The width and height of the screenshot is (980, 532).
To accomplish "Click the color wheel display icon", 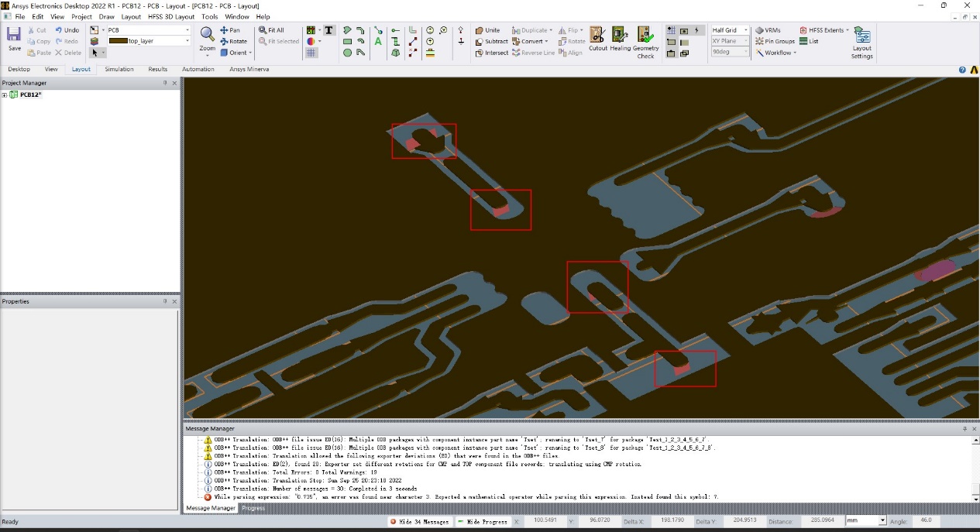I will (311, 42).
